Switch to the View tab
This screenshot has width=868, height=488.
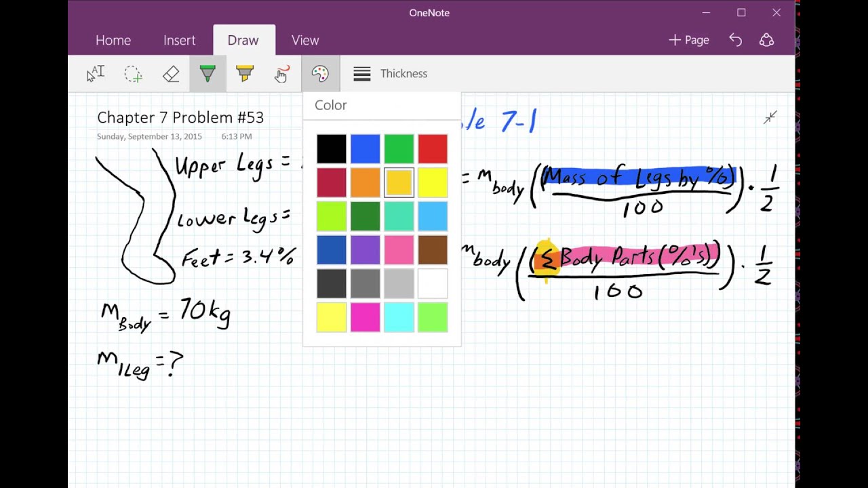(x=305, y=40)
